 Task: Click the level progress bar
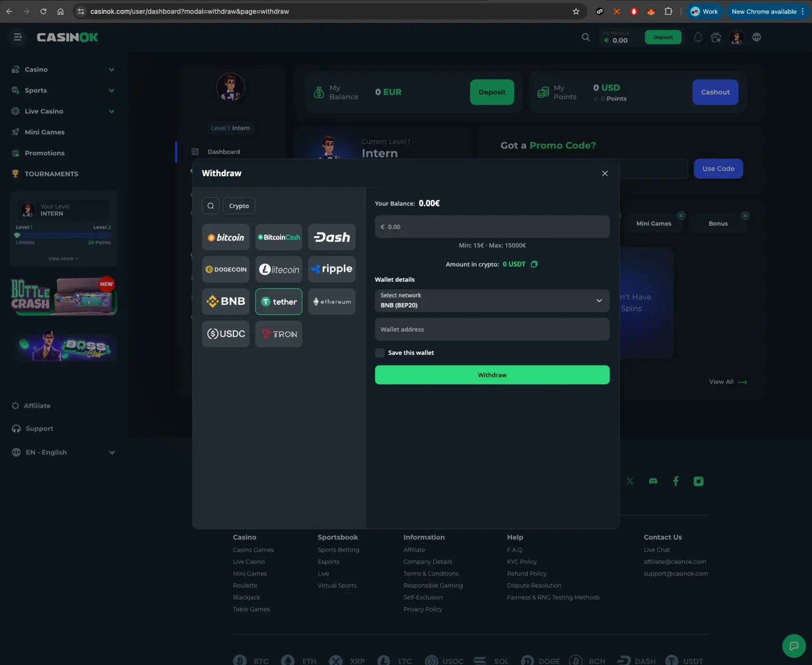coord(63,235)
